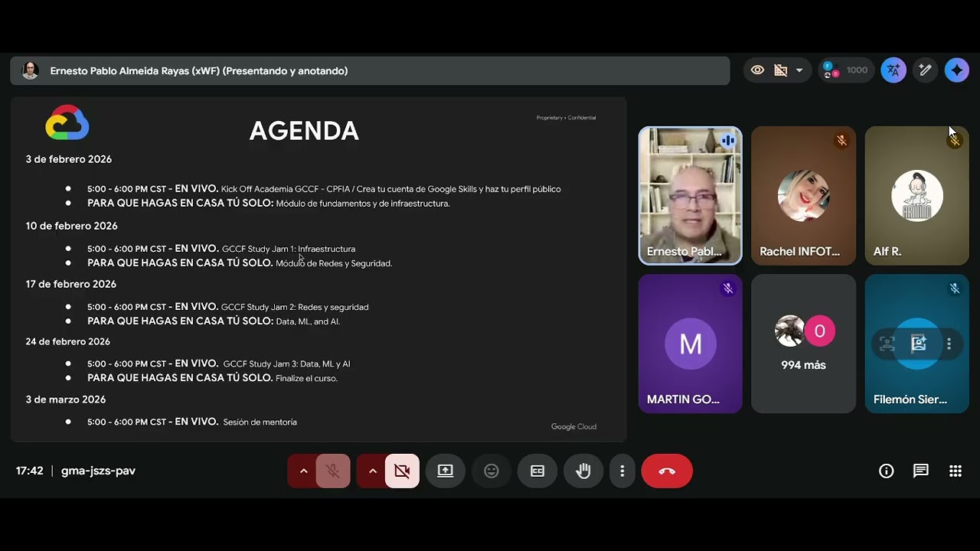Unmute the microphone
This screenshot has height=551, width=980.
tap(333, 471)
